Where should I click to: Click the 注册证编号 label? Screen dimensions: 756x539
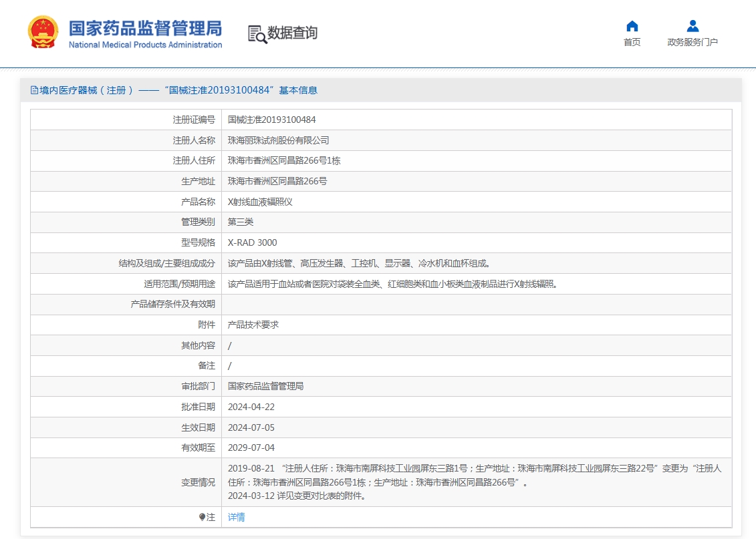click(x=194, y=120)
